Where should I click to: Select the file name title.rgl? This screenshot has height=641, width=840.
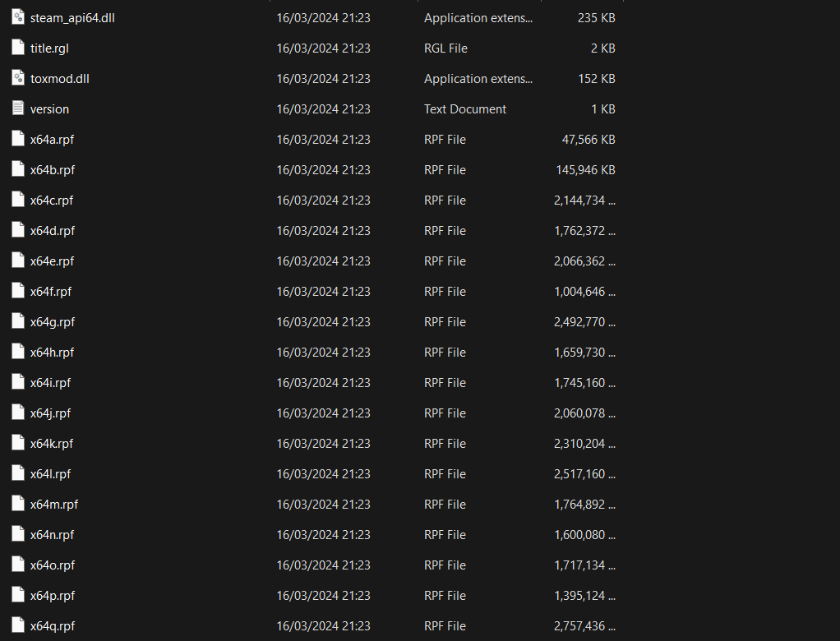[49, 48]
